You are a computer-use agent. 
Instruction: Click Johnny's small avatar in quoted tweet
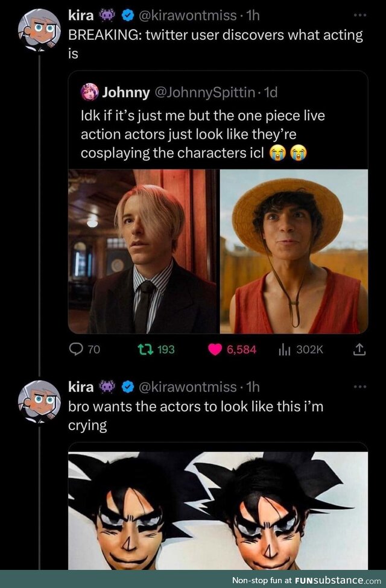(x=89, y=92)
